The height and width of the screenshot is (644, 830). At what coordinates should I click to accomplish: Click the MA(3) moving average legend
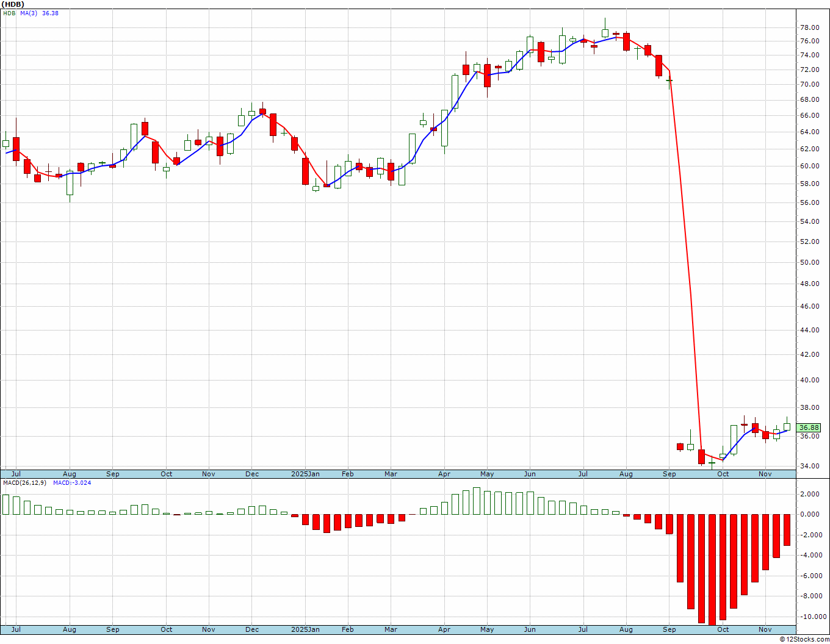pyautogui.click(x=29, y=13)
